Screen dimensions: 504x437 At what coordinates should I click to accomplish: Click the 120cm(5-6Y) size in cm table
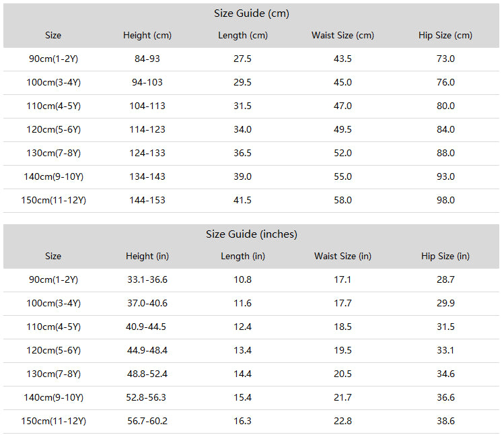coord(53,129)
